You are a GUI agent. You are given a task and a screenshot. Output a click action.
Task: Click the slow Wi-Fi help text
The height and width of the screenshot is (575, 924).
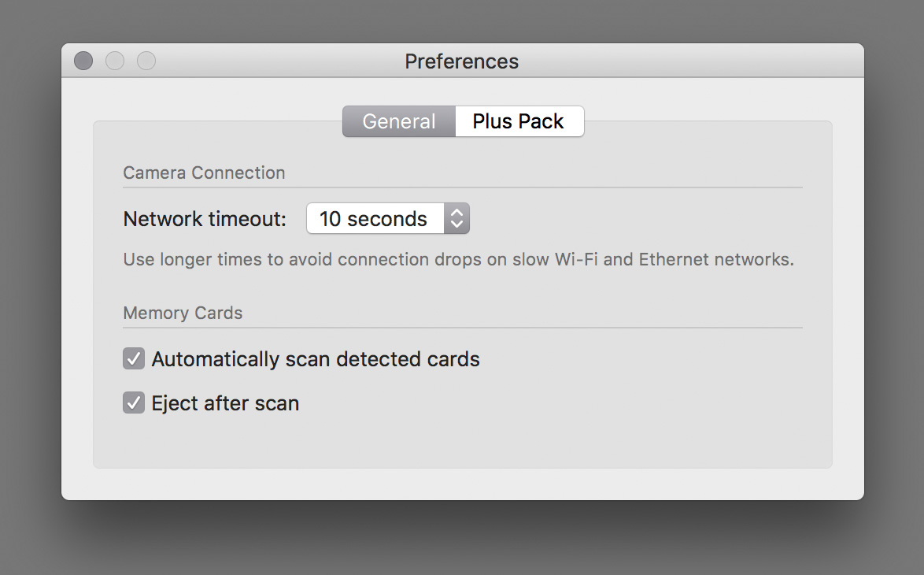[x=459, y=259]
